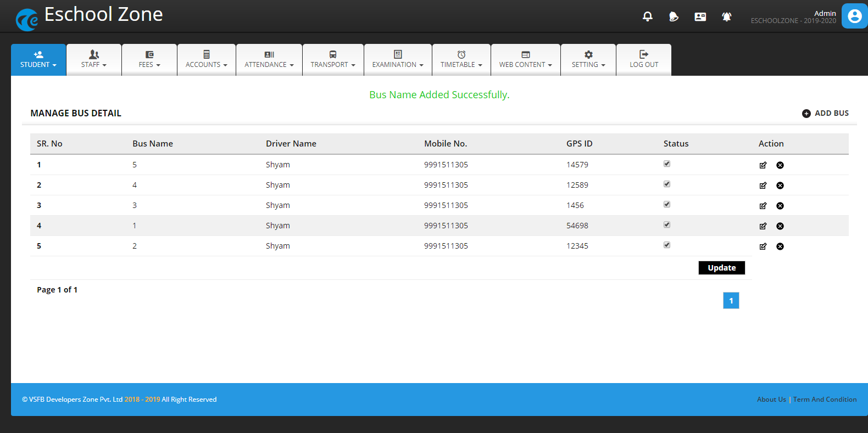Open the Student menu tab
The width and height of the screenshot is (868, 433).
click(38, 59)
